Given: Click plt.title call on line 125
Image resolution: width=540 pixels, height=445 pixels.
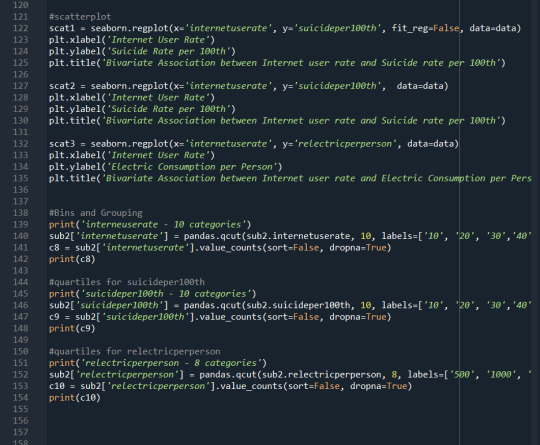Looking at the screenshot, I should click(x=277, y=63).
